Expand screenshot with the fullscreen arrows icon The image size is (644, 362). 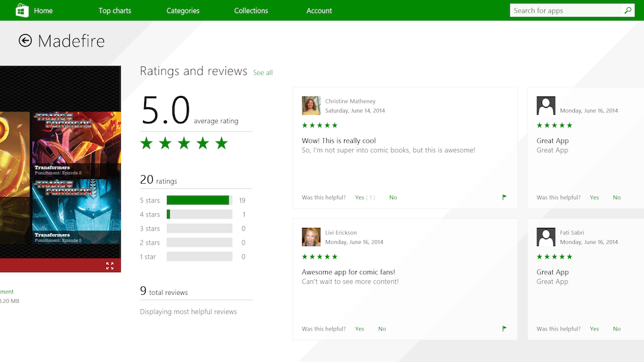tap(110, 266)
